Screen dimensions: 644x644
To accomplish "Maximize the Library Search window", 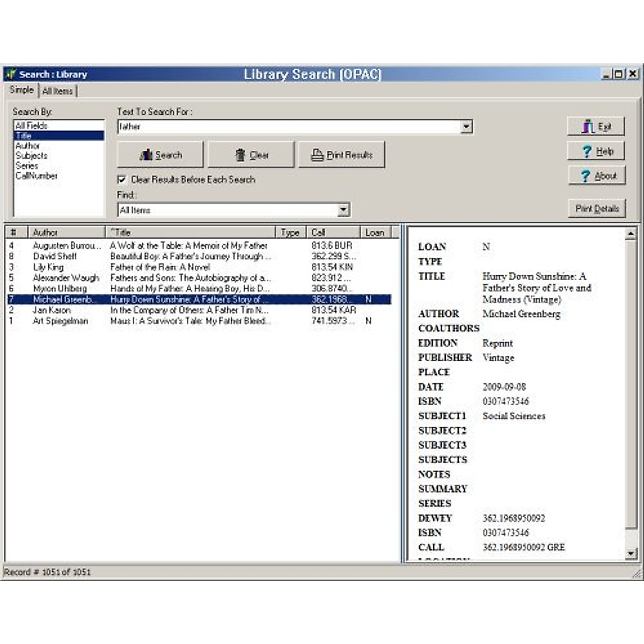I will (x=619, y=74).
